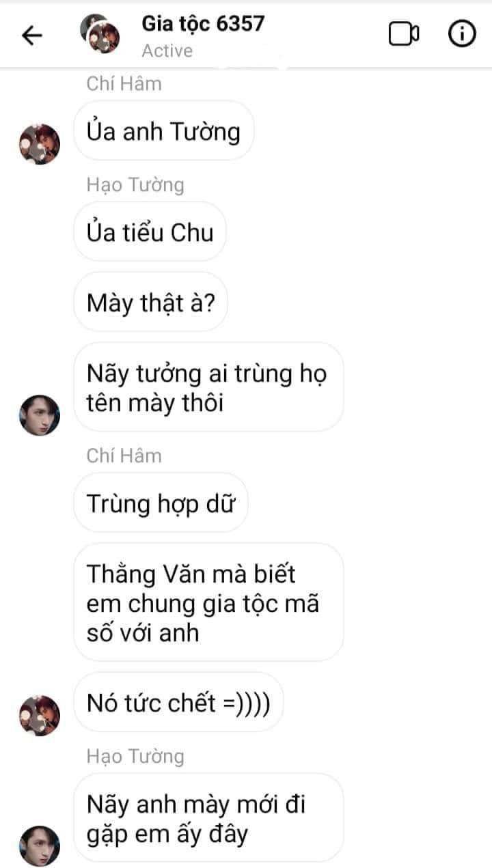Select the Nãy anh mày mới đi message
492x868 pixels.
pos(208,817)
